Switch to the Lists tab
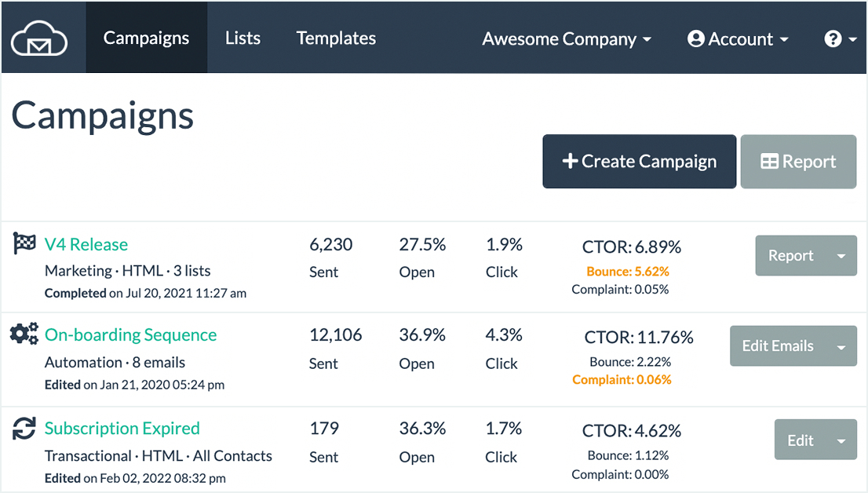 pyautogui.click(x=243, y=38)
